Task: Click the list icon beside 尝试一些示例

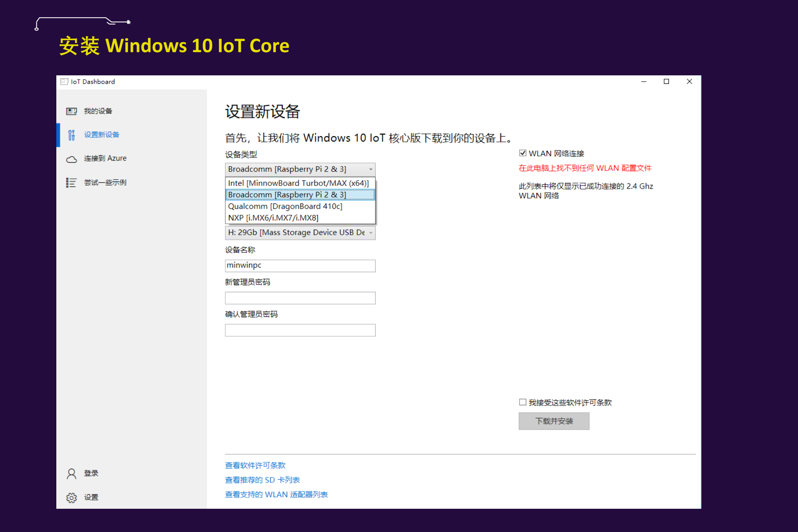Action: click(x=71, y=182)
